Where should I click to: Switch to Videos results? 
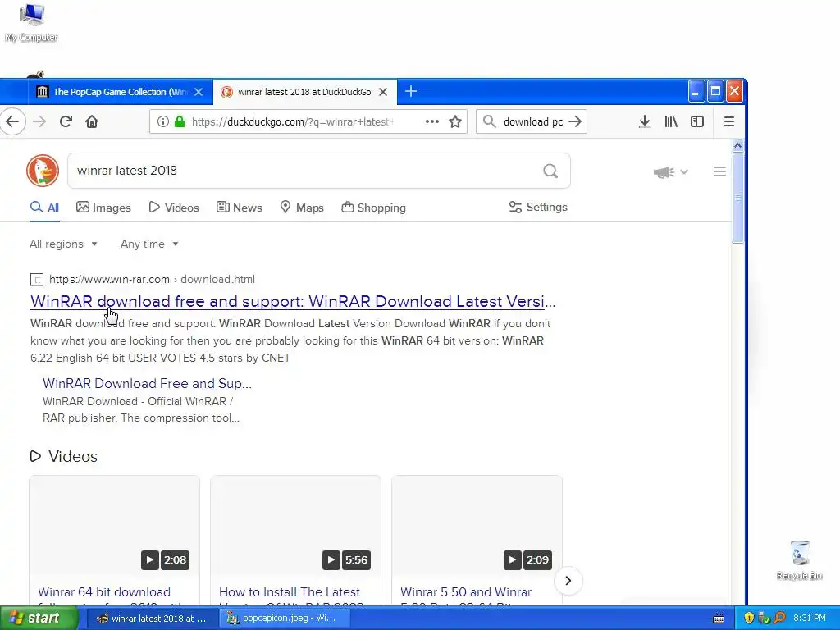tap(174, 208)
